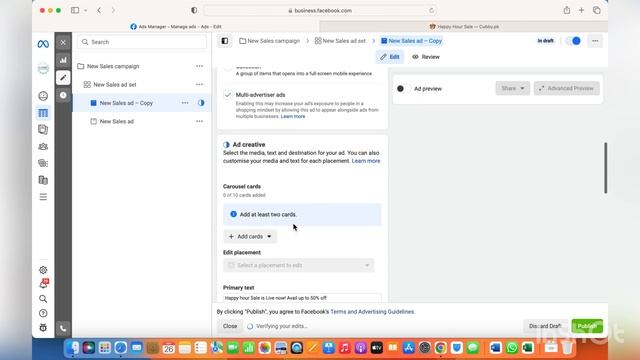Click the Safari address bar
This screenshot has width=640, height=360.
point(320,11)
